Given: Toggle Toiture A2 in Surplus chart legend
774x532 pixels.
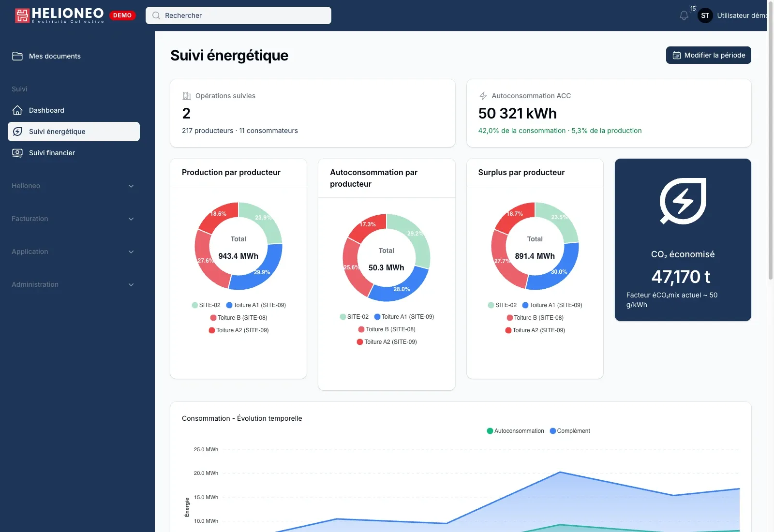Looking at the screenshot, I should tap(535, 330).
